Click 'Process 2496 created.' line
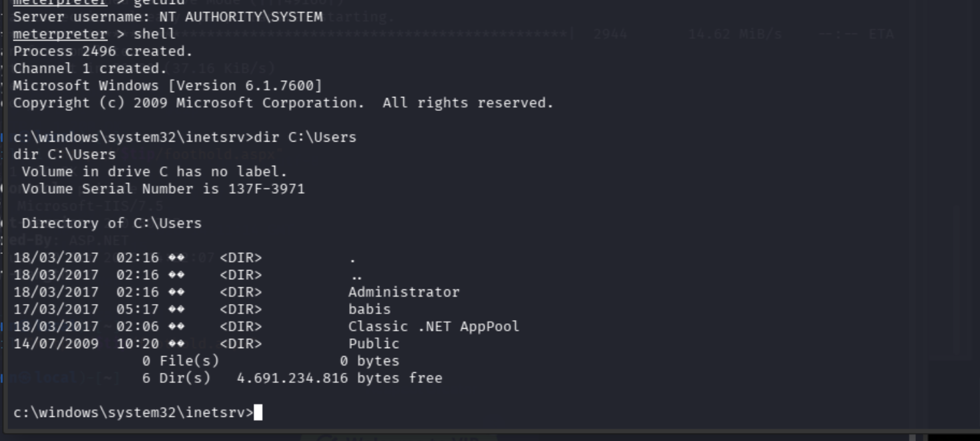 click(103, 51)
